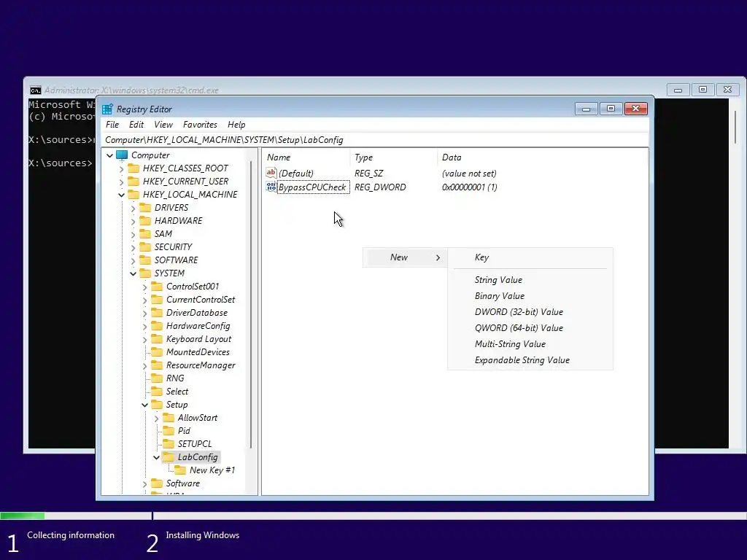This screenshot has height=560, width=747.
Task: Select the HKEY_CURRENT_USER folder icon
Action: (x=134, y=182)
